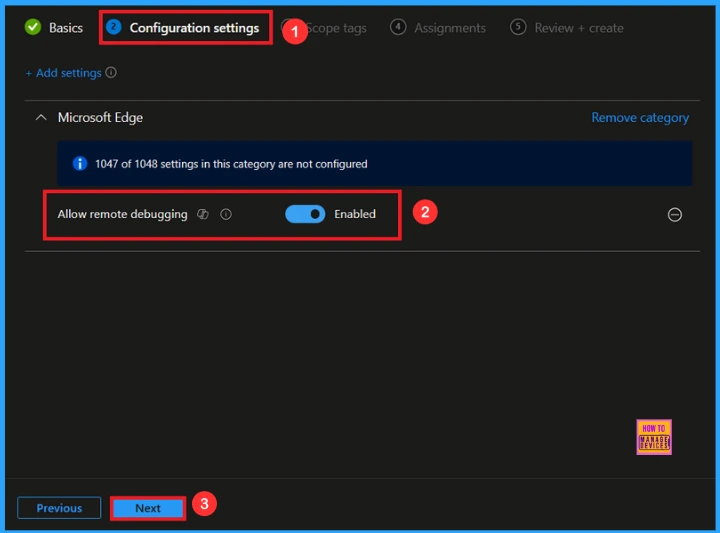Click the blue info icon in the settings banner
This screenshot has width=720, height=533.
tap(80, 163)
